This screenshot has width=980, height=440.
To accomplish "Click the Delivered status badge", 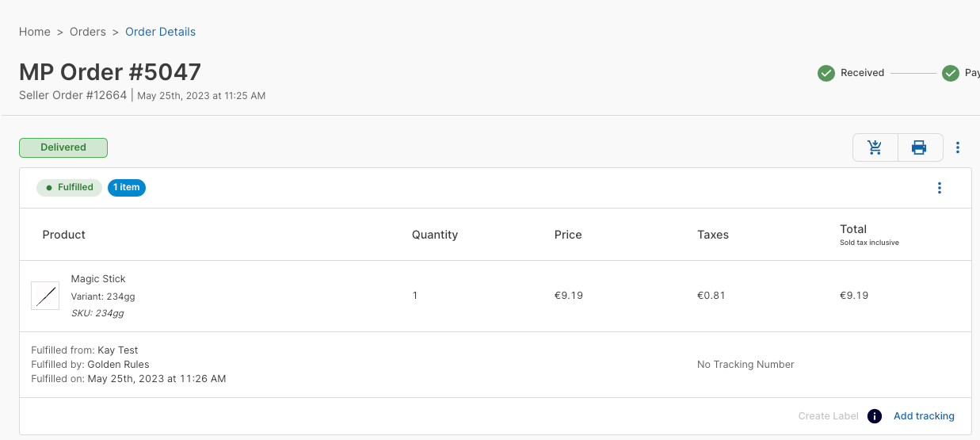I will (x=63, y=147).
